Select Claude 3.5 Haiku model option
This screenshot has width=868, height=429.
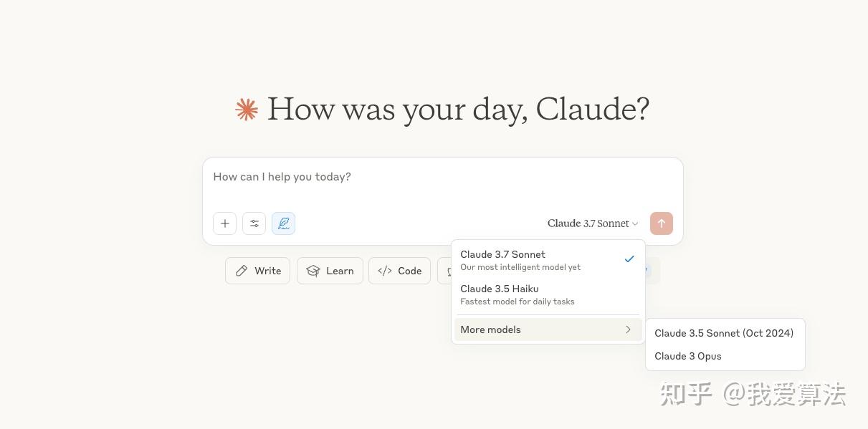point(548,294)
